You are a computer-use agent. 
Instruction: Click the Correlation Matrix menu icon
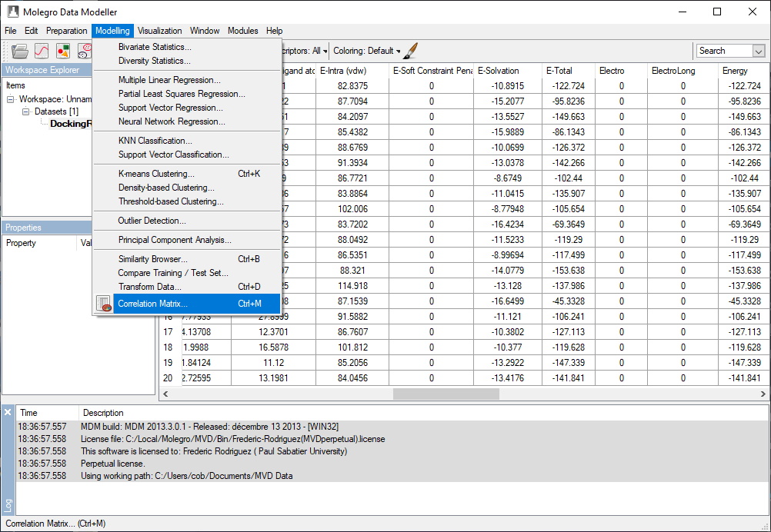point(103,304)
